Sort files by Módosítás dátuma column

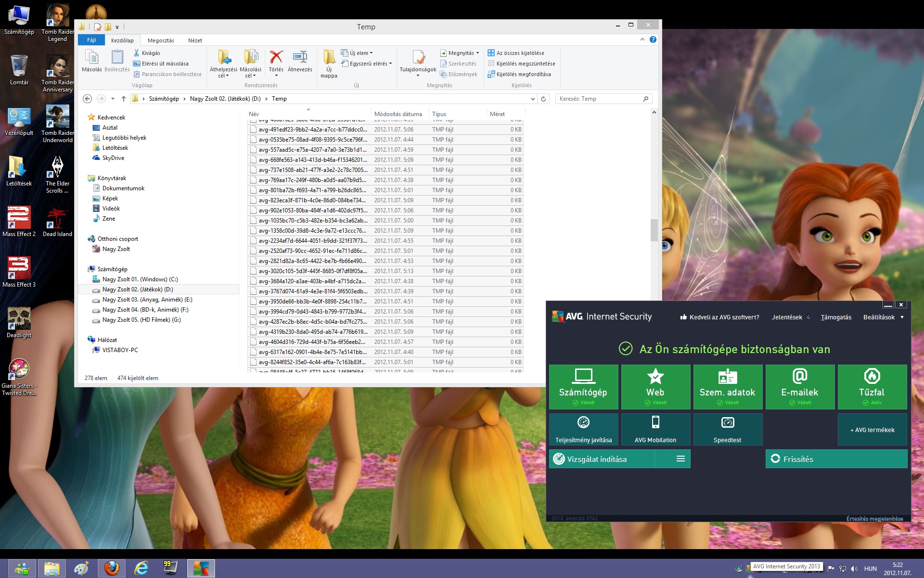point(400,114)
